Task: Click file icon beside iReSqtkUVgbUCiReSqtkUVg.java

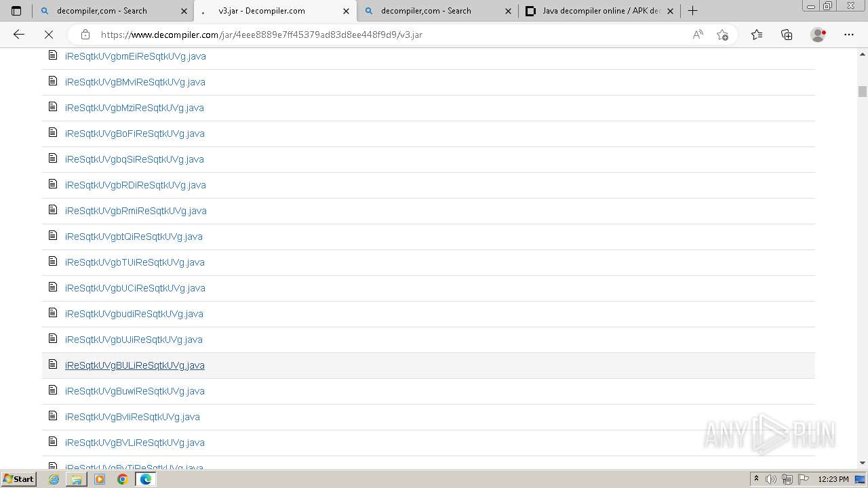Action: [53, 287]
